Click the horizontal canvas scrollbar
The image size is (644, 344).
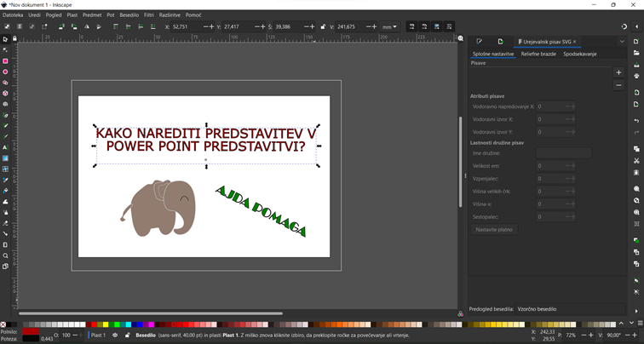tap(151, 313)
